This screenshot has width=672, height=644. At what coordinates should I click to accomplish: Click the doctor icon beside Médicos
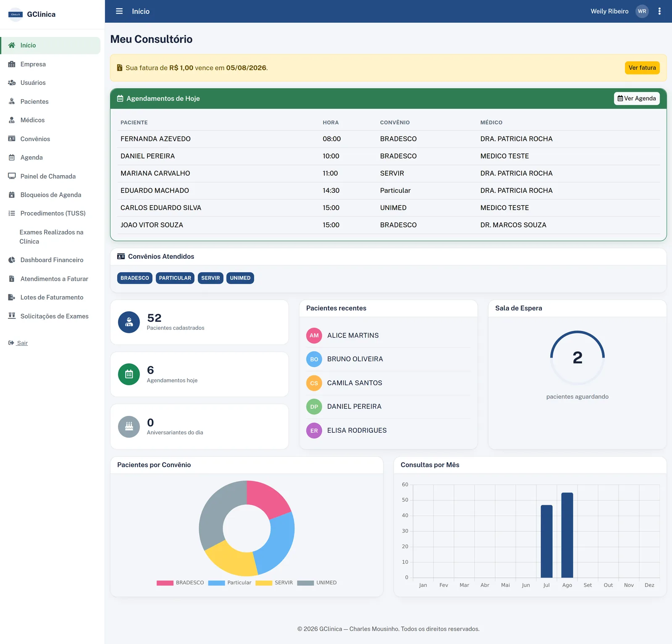[x=12, y=120]
